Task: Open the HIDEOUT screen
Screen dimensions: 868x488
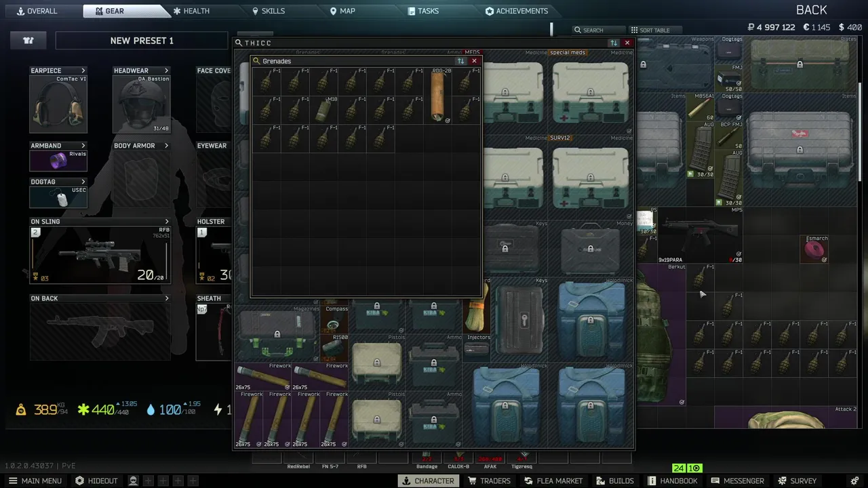Action: pyautogui.click(x=96, y=481)
